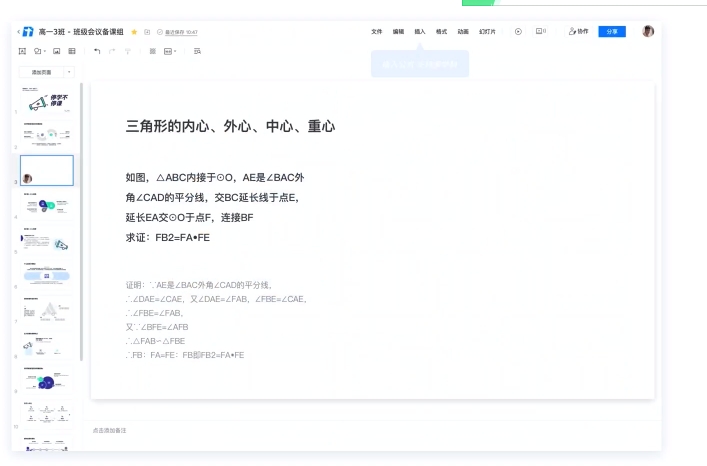The image size is (707, 466).
Task: Toggle the yellow star favorite icon
Action: [x=134, y=32]
